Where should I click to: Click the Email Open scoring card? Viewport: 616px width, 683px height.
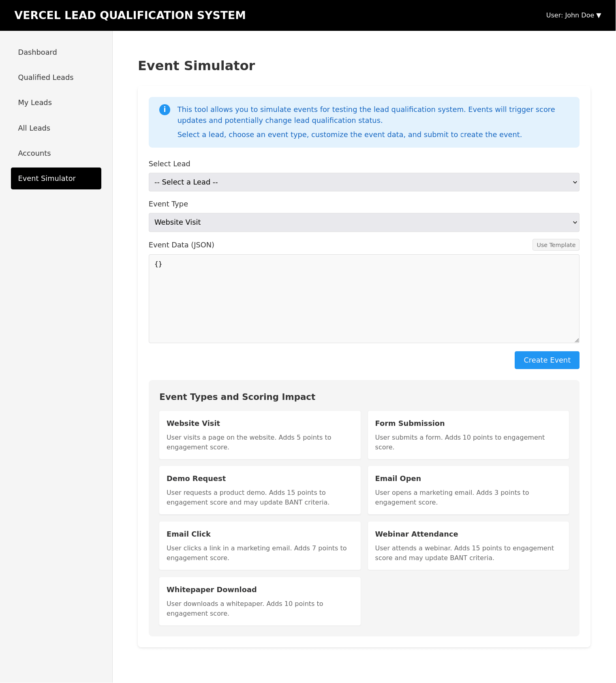tap(468, 490)
